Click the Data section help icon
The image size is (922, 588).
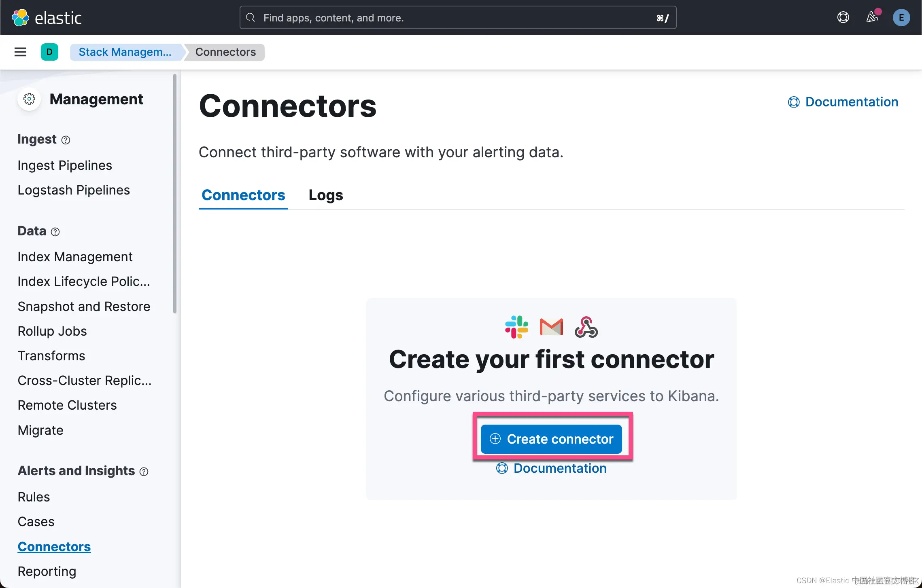click(55, 232)
